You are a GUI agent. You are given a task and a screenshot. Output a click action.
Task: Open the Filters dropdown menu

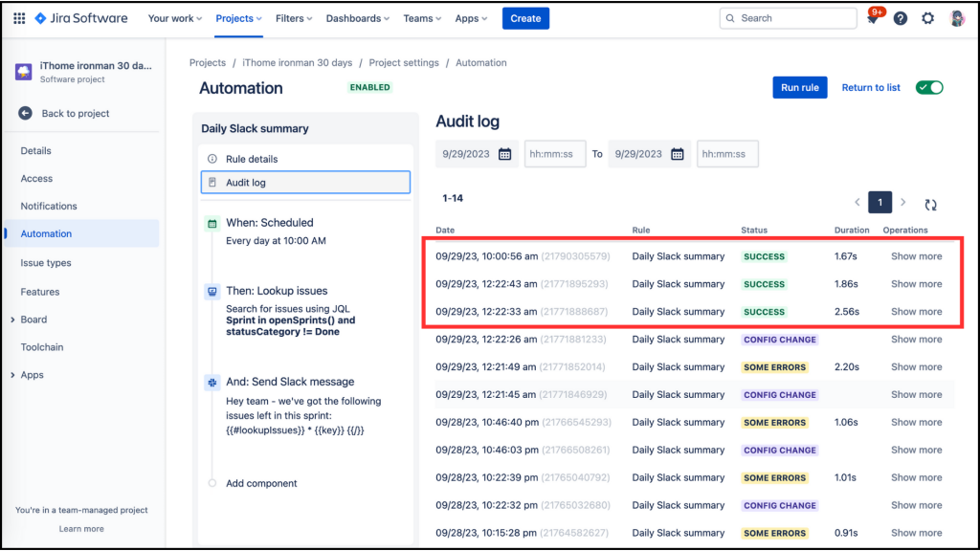click(x=294, y=19)
